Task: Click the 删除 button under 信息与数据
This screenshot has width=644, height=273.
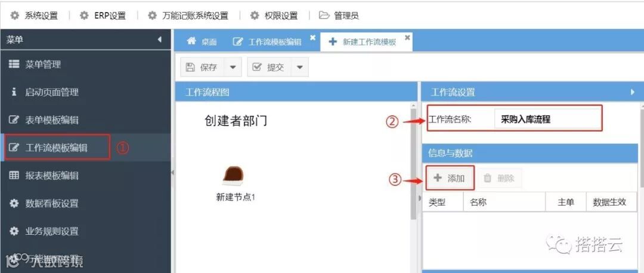Action: point(500,178)
